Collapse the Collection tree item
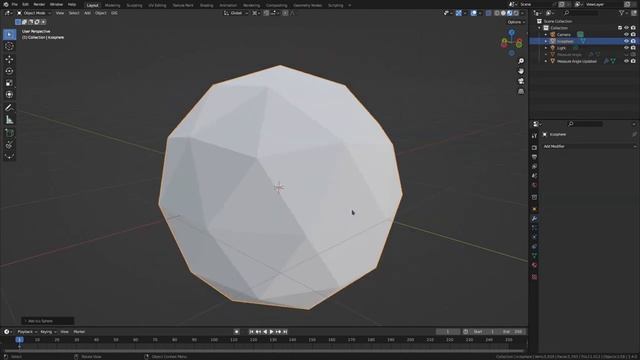The image size is (640, 360). pyautogui.click(x=540, y=28)
